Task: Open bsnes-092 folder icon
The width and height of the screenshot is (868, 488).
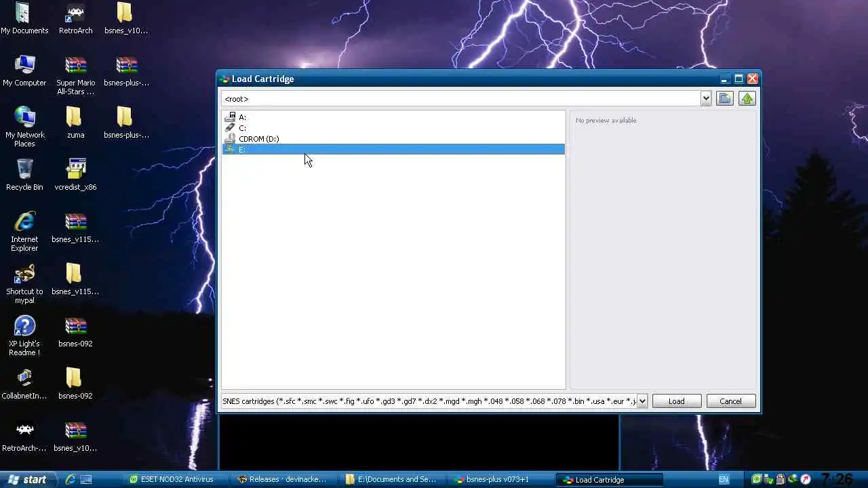Action: click(75, 384)
